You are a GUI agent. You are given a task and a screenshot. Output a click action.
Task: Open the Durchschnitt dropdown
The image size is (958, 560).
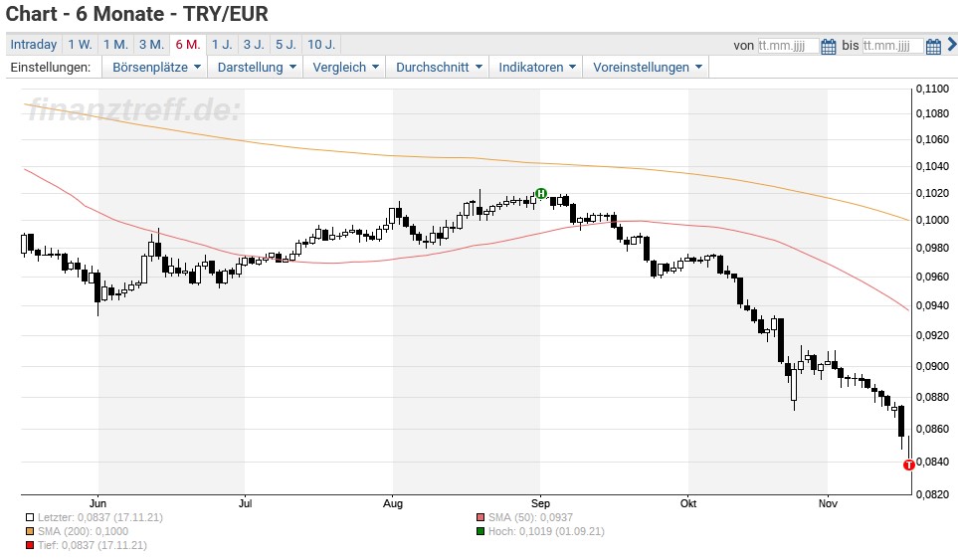coord(438,68)
